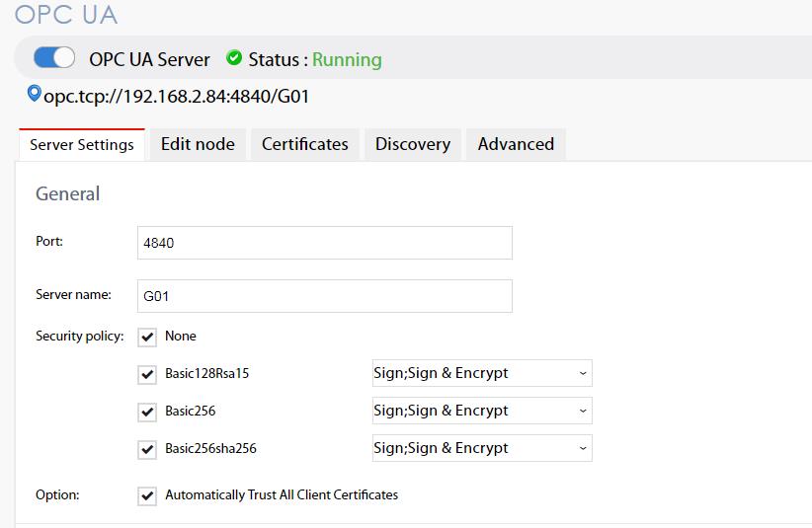Go to the Certificates tab
Image resolution: width=812 pixels, height=528 pixels.
coord(304,144)
